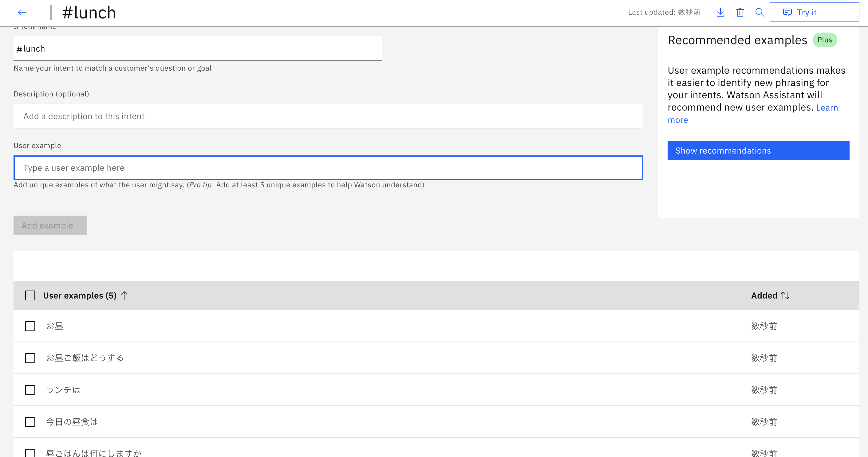
Task: Check the お昼 example
Action: click(x=30, y=326)
